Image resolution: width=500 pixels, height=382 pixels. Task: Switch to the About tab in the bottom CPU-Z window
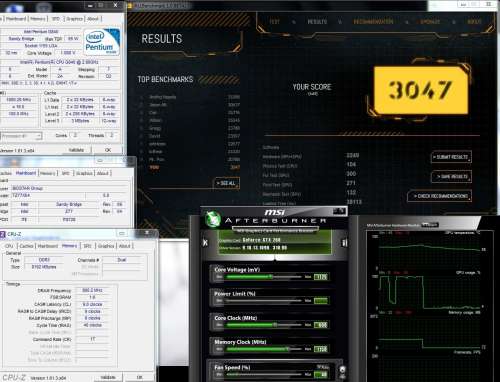[x=125, y=246]
